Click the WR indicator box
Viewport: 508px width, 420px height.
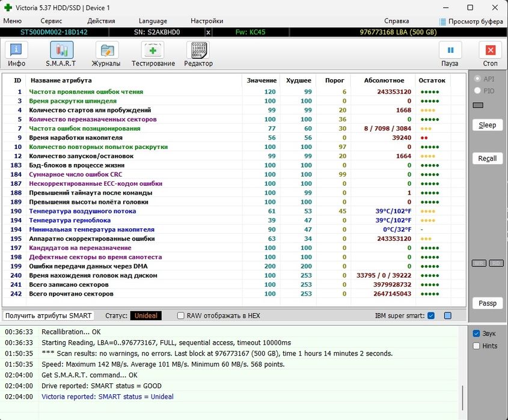pyautogui.click(x=479, y=263)
